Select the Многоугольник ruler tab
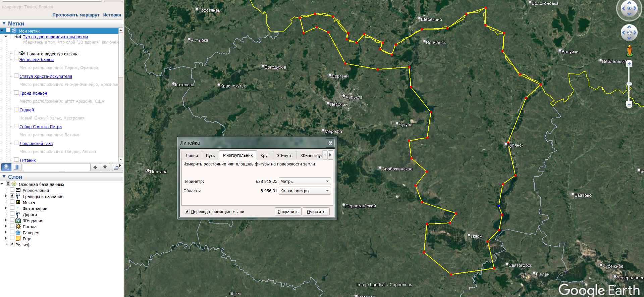Viewport: 644px width, 297px height. (238, 155)
